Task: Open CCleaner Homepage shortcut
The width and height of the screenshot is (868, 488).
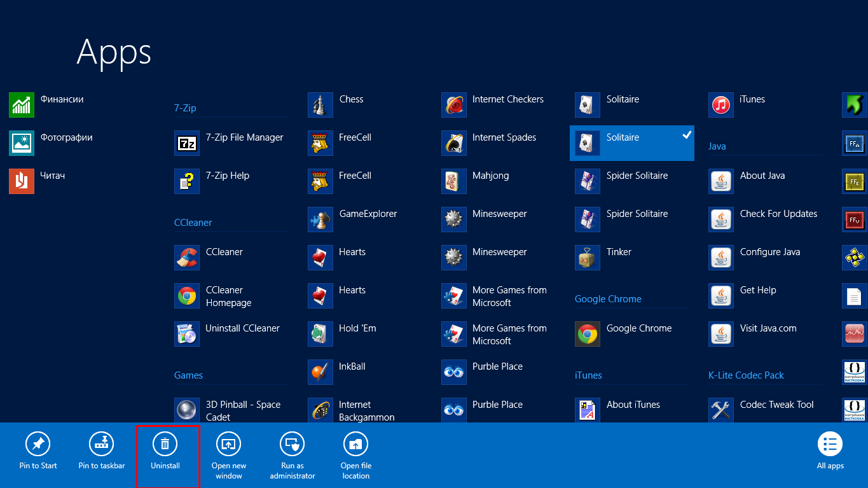Action: point(213,296)
